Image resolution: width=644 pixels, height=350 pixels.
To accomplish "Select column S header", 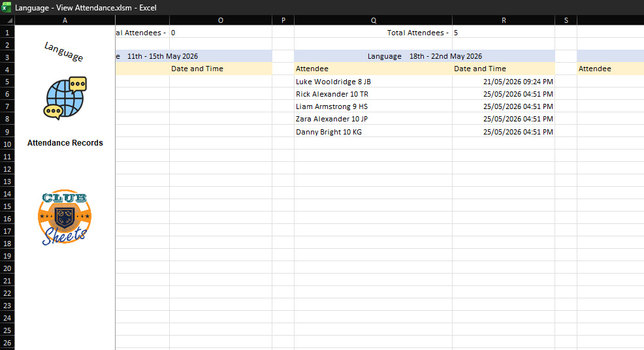I will click(566, 20).
